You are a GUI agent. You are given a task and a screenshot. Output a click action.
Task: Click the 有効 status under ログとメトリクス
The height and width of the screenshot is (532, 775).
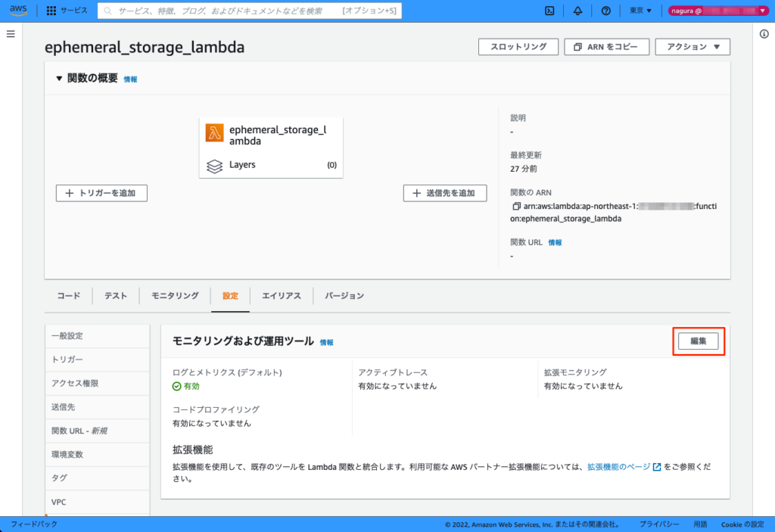pos(186,387)
